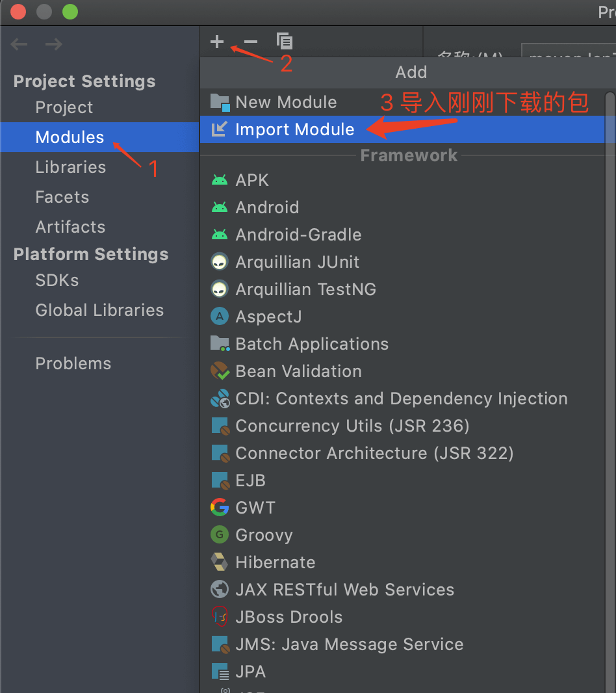Click the EJB icon

point(220,481)
